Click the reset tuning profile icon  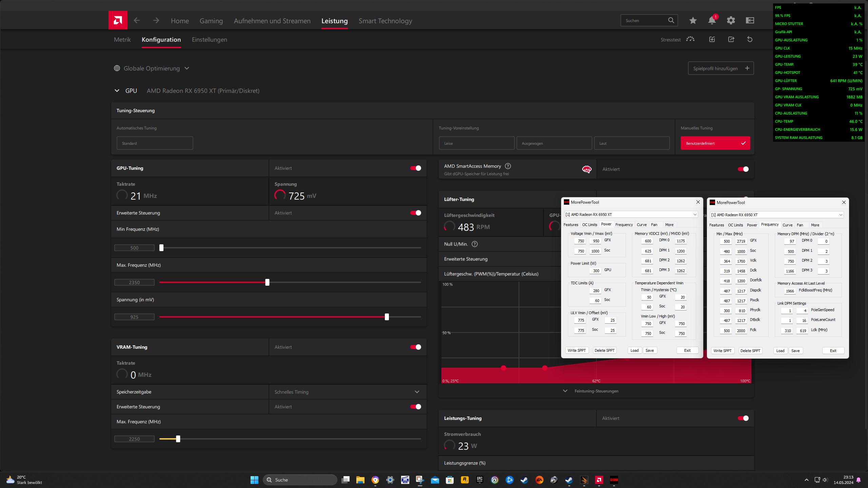pyautogui.click(x=750, y=40)
